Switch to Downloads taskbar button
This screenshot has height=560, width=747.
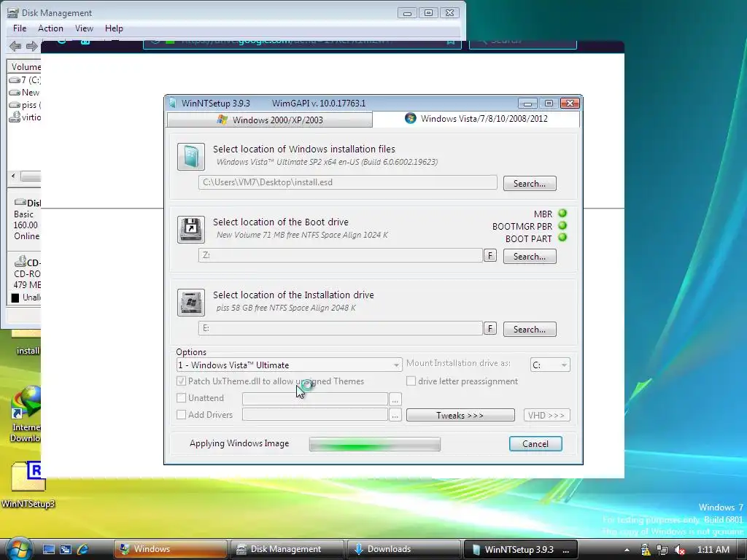coord(404,549)
